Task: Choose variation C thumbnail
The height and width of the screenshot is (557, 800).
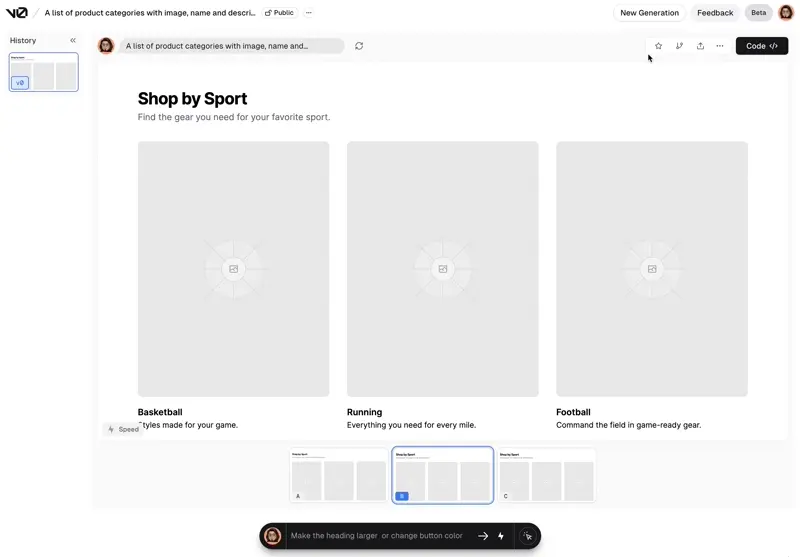Action: point(546,475)
